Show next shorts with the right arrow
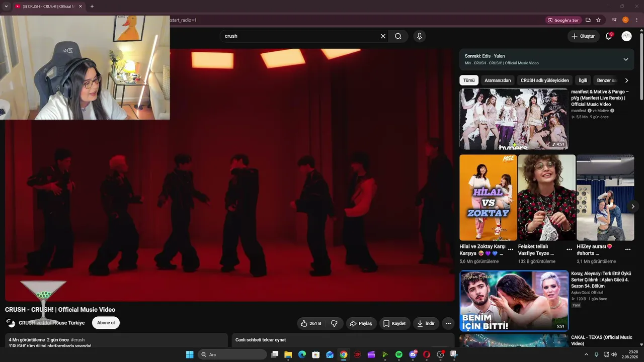The width and height of the screenshot is (644, 362). pos(633,206)
